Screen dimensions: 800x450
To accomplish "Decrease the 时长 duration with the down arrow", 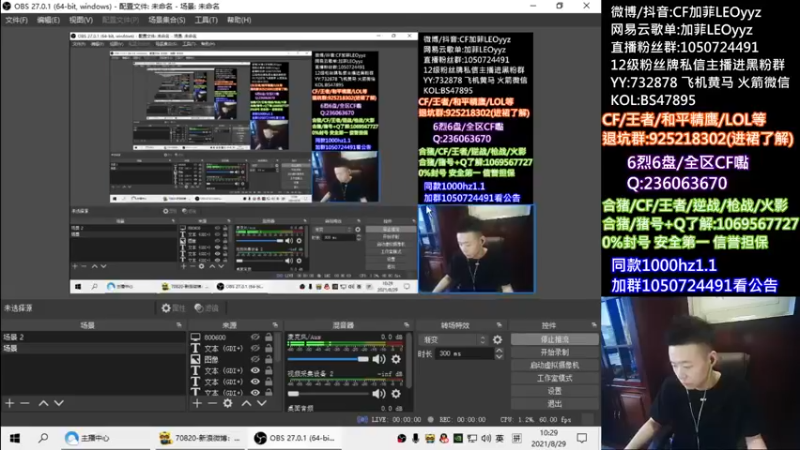I will (498, 356).
